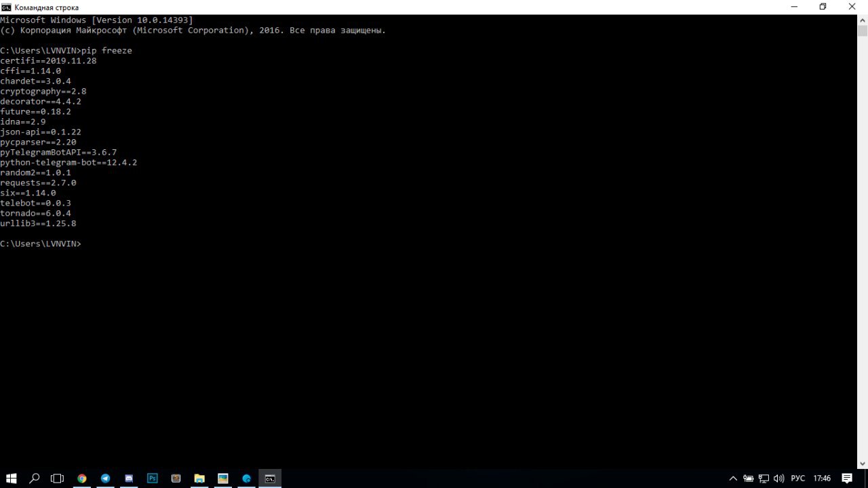Show hidden tray icons chevron
Image resolution: width=868 pixels, height=488 pixels.
point(733,478)
